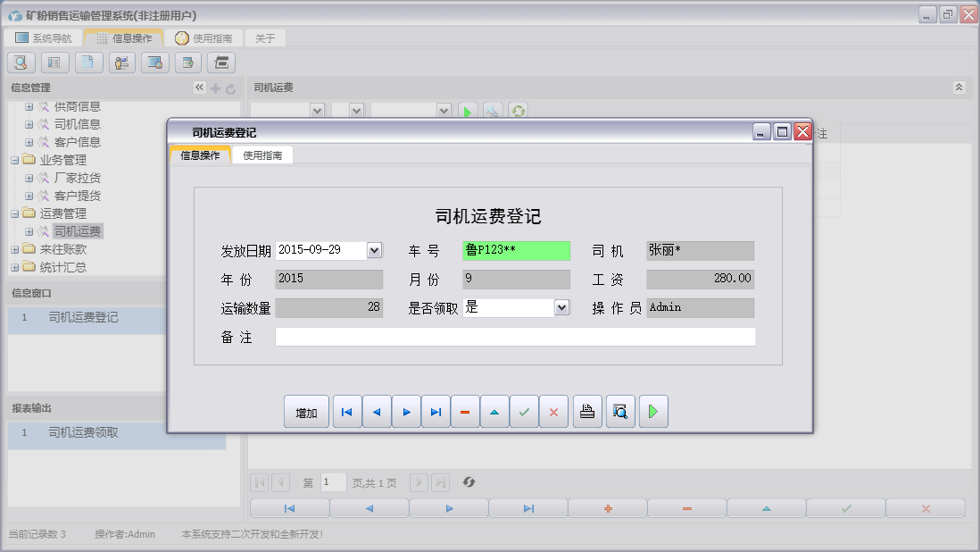Go to previous record in the 司机运费登记 dialog

[377, 412]
